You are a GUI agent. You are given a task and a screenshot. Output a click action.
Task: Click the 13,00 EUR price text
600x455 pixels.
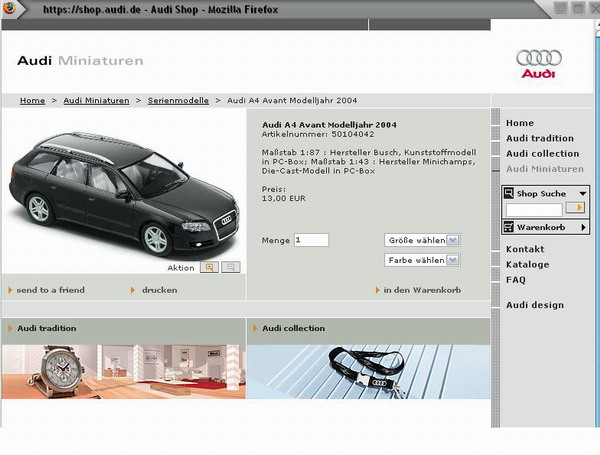pyautogui.click(x=284, y=198)
